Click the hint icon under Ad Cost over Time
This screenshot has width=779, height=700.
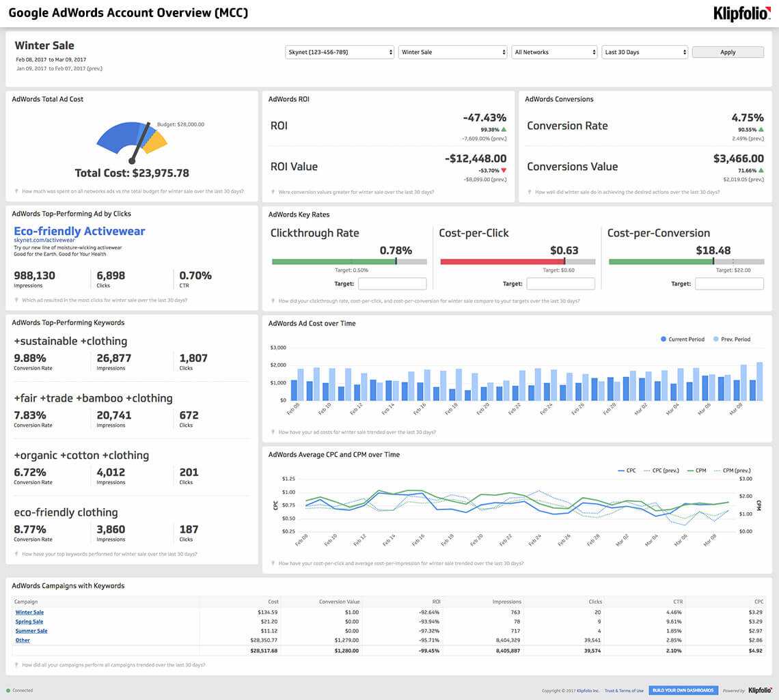tap(273, 432)
